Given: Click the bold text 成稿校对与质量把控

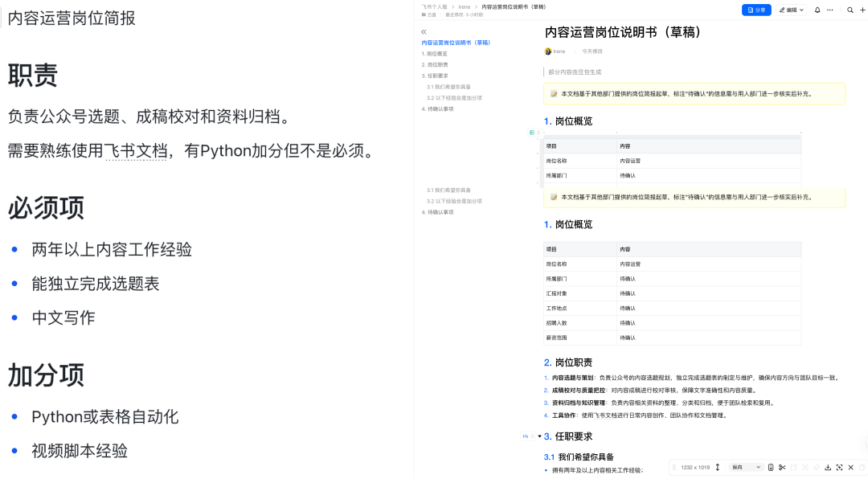Looking at the screenshot, I should tap(578, 391).
